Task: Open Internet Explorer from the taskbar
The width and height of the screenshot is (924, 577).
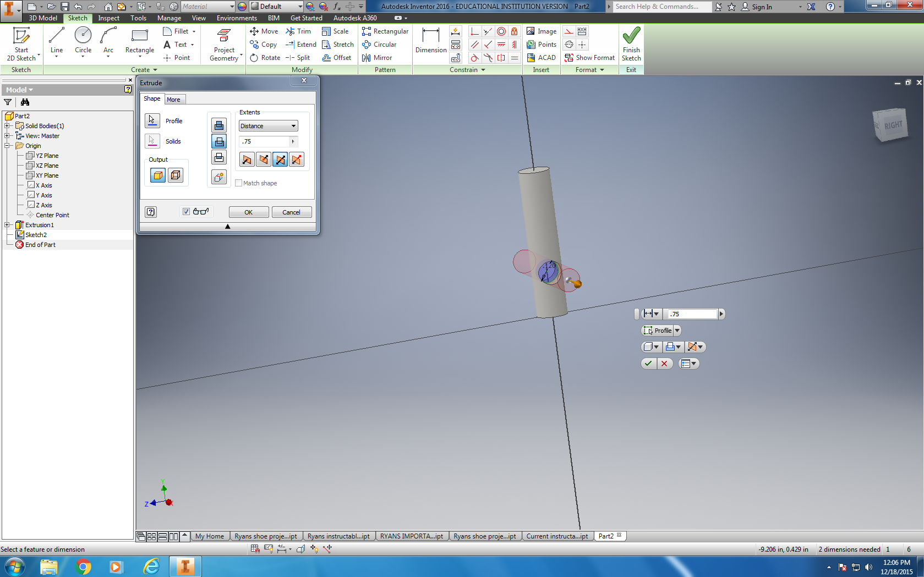Action: click(151, 567)
